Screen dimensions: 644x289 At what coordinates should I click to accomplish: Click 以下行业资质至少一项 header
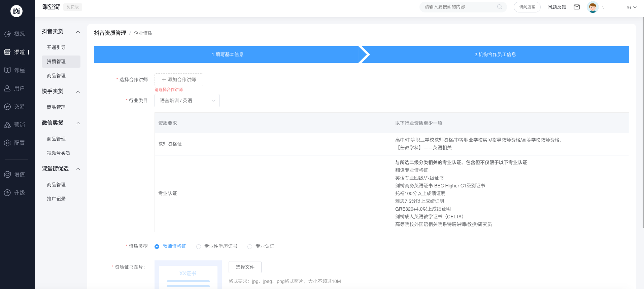point(419,123)
